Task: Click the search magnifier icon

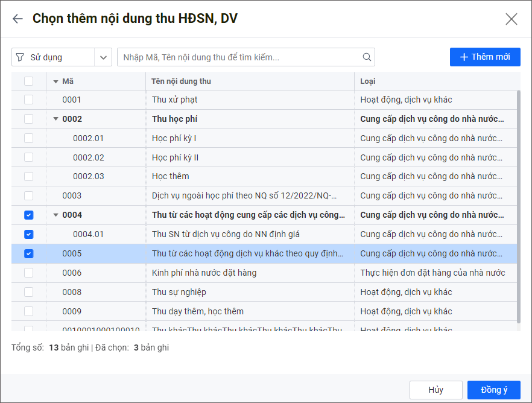Action: [x=367, y=57]
